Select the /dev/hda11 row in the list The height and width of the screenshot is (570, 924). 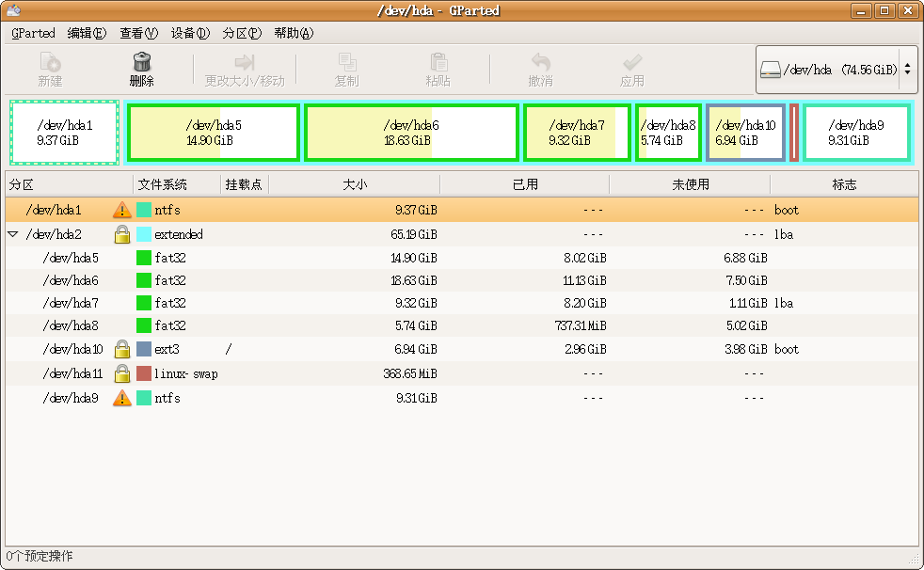(x=462, y=373)
